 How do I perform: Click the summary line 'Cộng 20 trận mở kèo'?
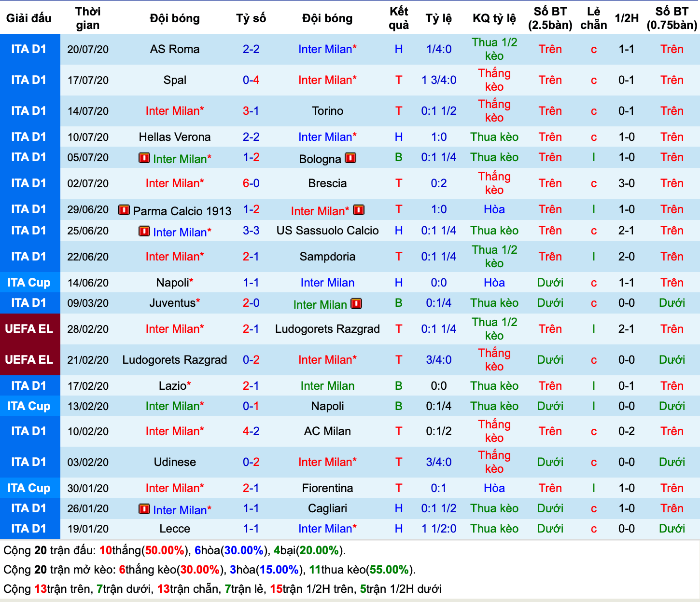tap(210, 570)
